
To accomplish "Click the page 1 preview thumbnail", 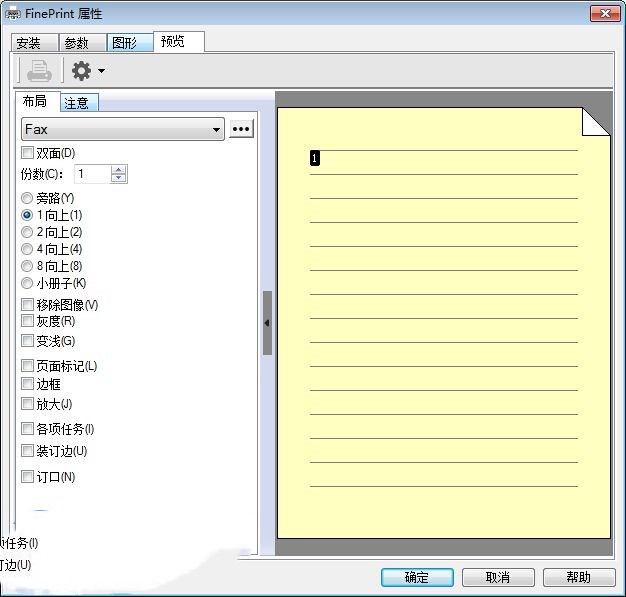I will coord(444,323).
